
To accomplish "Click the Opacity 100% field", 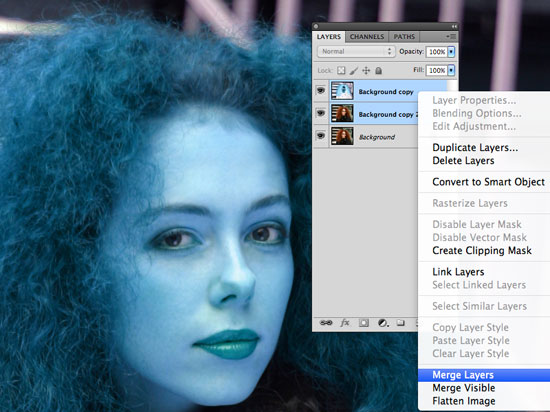I will [x=437, y=52].
